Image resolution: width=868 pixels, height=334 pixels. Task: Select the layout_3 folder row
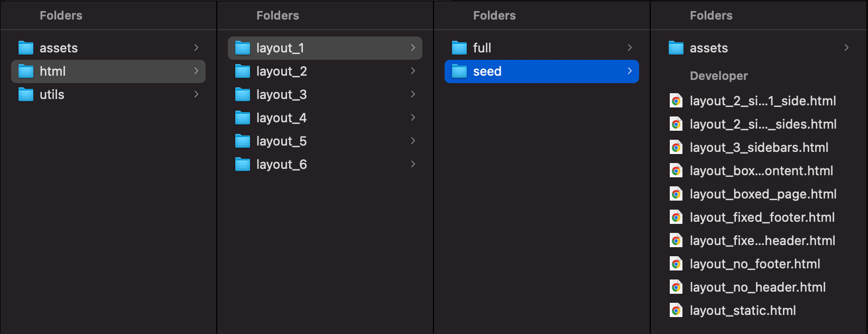281,95
